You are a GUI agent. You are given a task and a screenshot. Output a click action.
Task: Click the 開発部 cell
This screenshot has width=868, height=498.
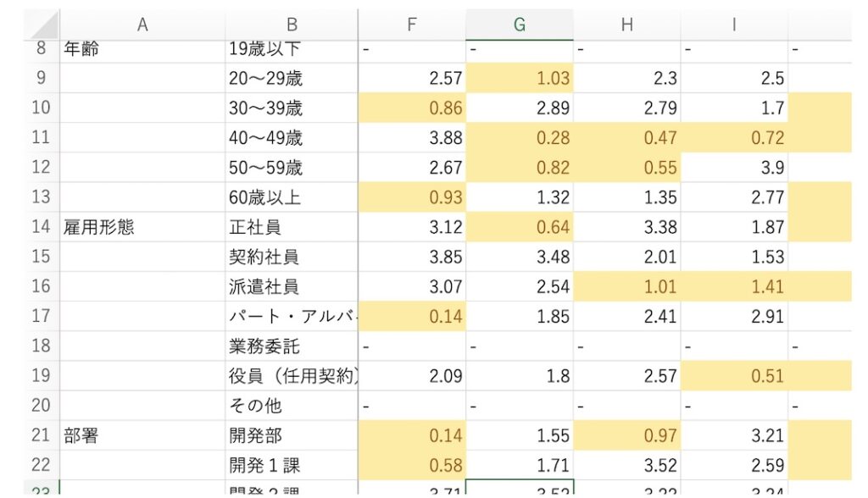292,434
